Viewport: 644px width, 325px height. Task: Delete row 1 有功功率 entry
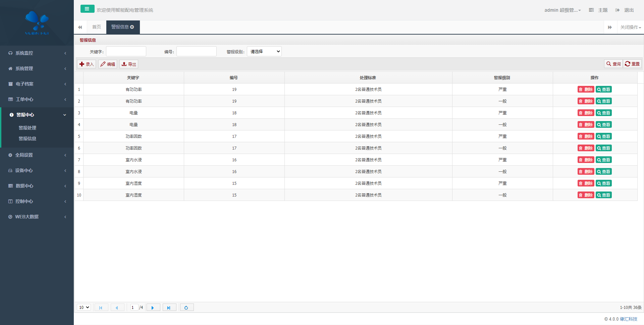[x=586, y=90]
